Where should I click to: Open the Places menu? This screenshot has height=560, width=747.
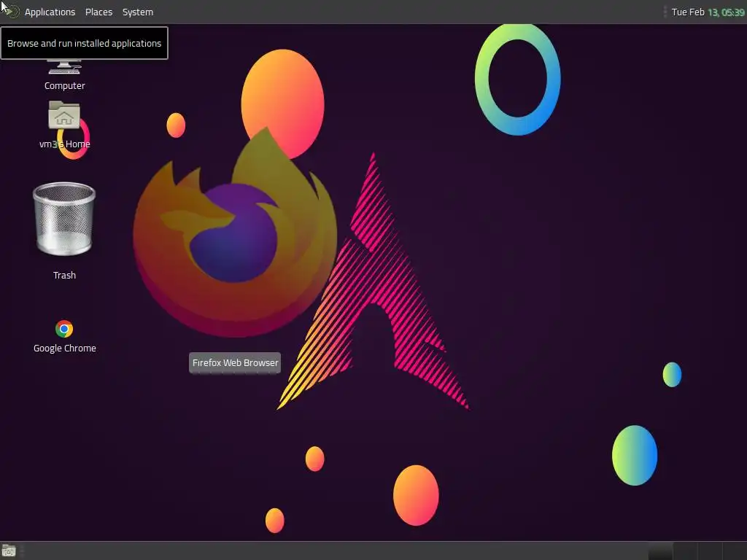click(98, 12)
